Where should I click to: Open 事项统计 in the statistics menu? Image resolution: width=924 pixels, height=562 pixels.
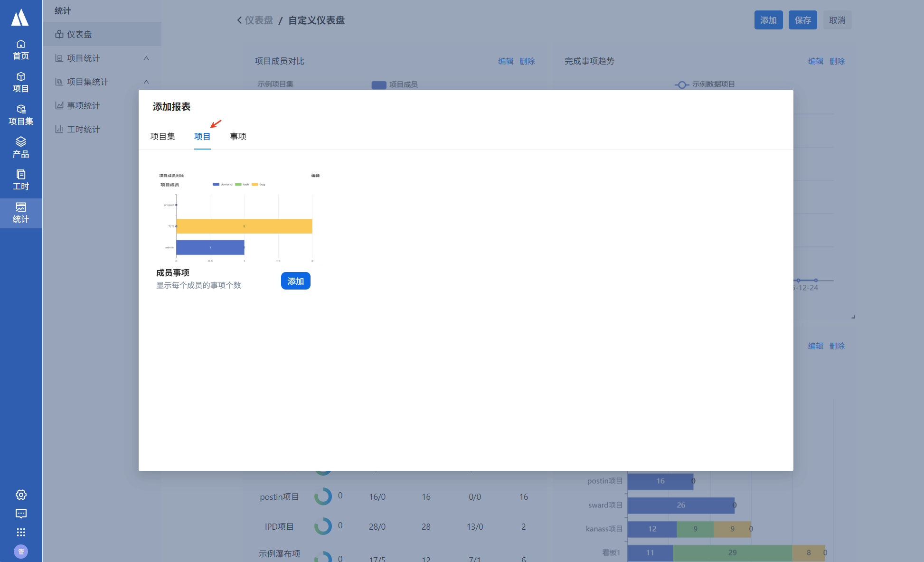click(x=83, y=105)
